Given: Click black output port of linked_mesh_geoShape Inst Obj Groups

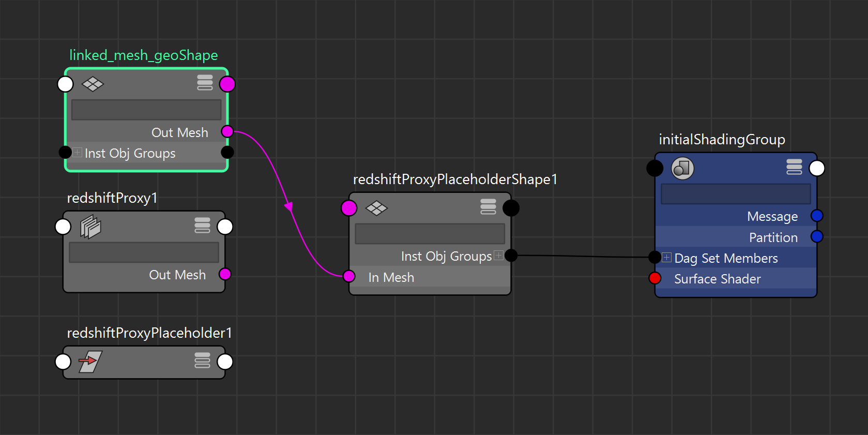Looking at the screenshot, I should (x=227, y=152).
